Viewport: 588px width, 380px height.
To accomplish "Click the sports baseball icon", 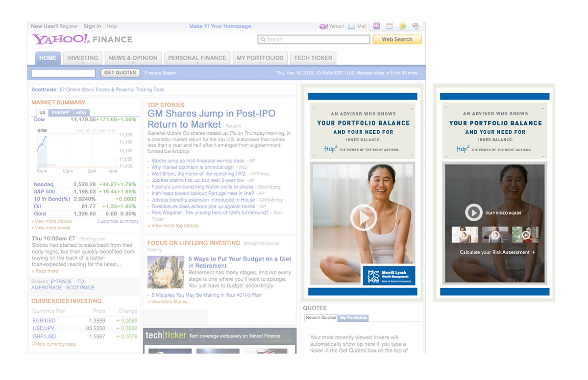I will pos(416,26).
